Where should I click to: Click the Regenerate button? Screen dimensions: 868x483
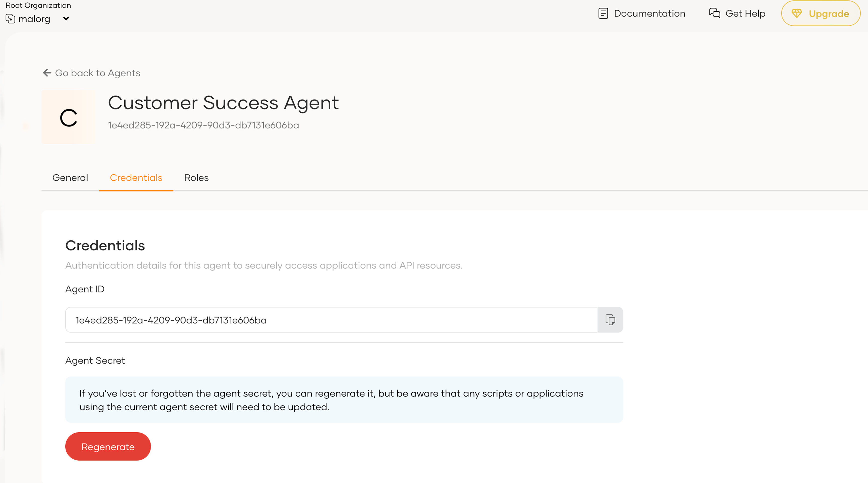(108, 446)
